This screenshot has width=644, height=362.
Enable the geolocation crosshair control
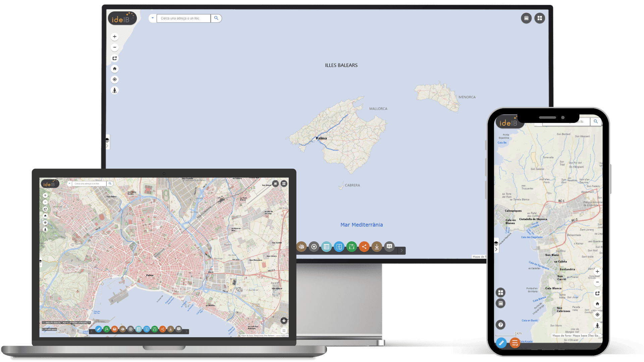(x=114, y=79)
